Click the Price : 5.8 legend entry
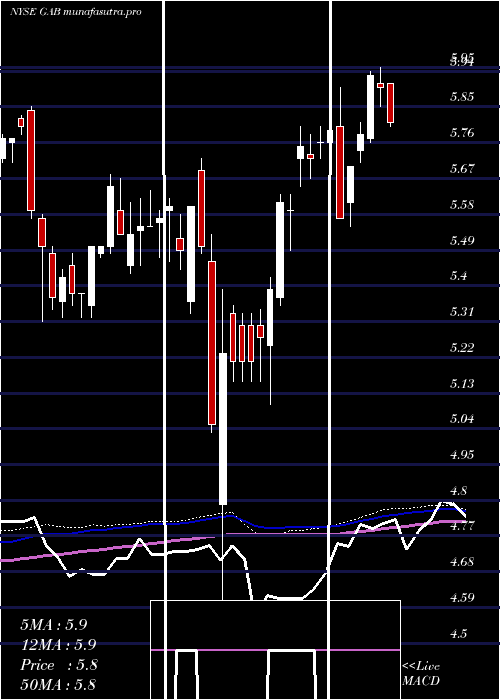Viewport: 500px width, 700px height. (x=58, y=665)
